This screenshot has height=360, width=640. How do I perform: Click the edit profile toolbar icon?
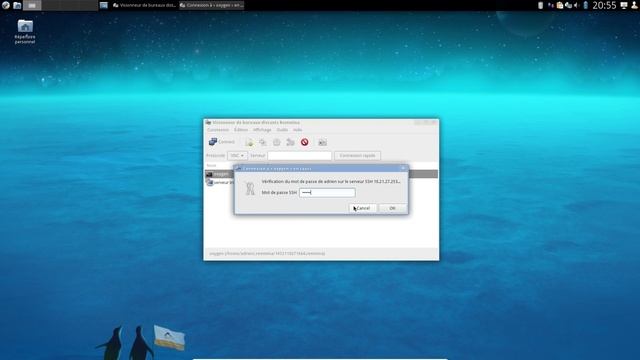tap(277, 142)
